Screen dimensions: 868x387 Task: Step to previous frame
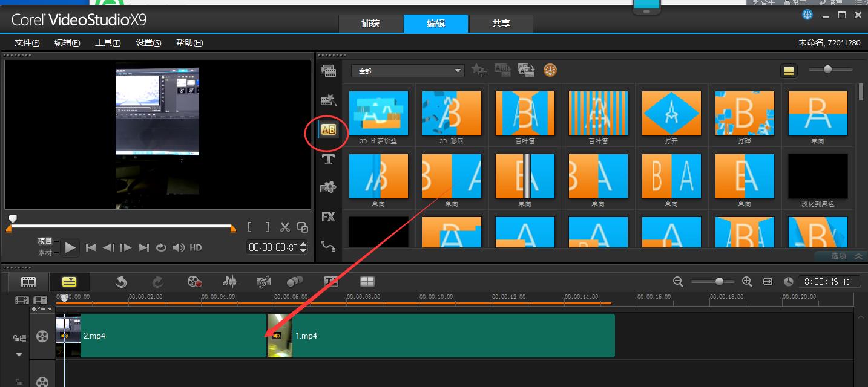click(108, 247)
